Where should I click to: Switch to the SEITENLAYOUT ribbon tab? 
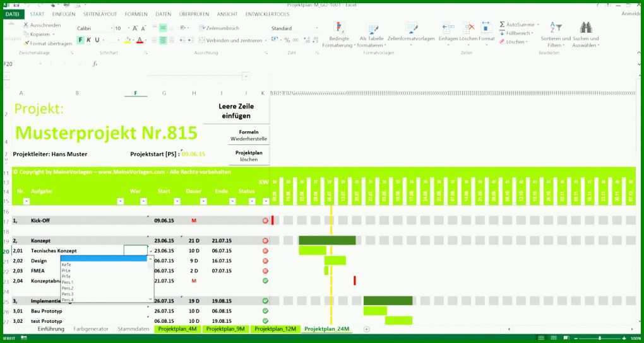[x=100, y=14]
